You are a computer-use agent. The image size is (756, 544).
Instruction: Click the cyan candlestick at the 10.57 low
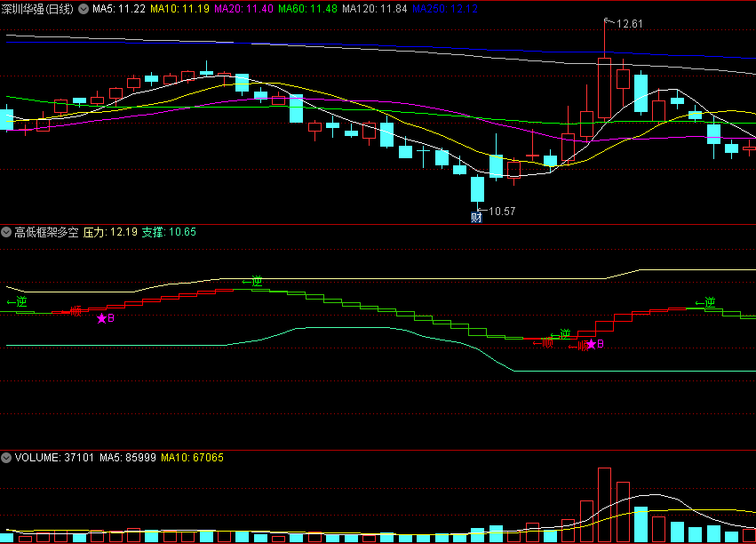point(477,189)
